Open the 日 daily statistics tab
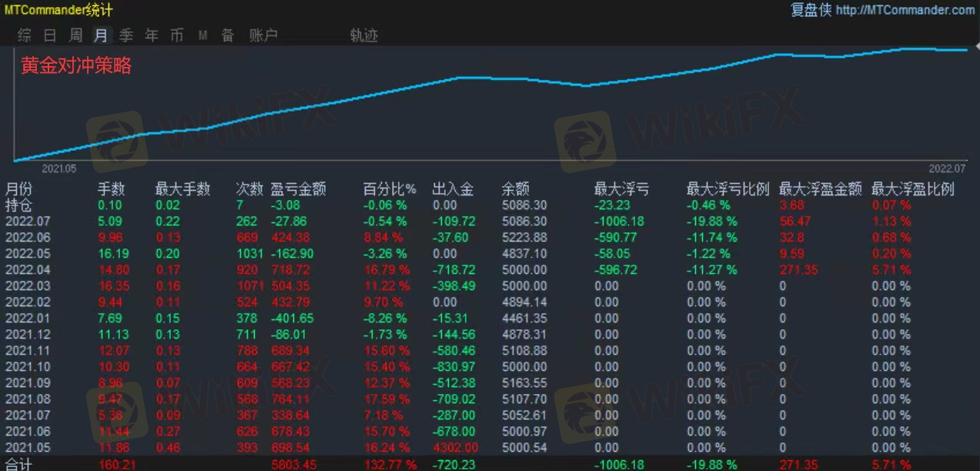This screenshot has width=980, height=471. click(x=50, y=35)
